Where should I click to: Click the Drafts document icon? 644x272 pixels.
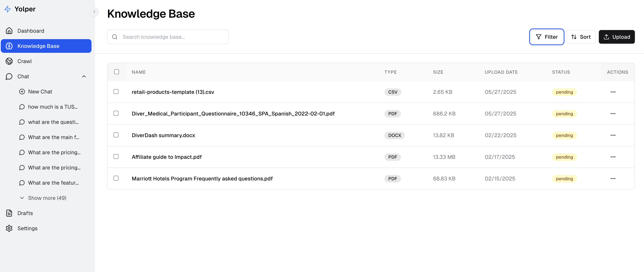(x=9, y=213)
